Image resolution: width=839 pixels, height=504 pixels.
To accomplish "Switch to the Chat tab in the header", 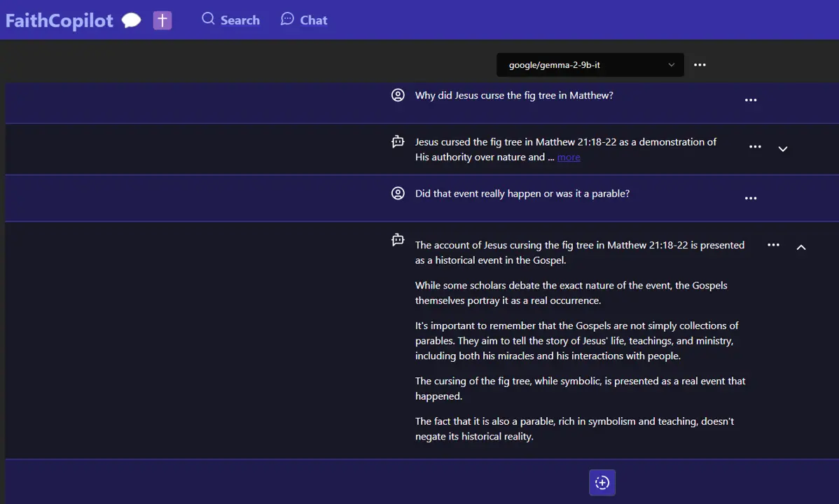I will coord(304,20).
